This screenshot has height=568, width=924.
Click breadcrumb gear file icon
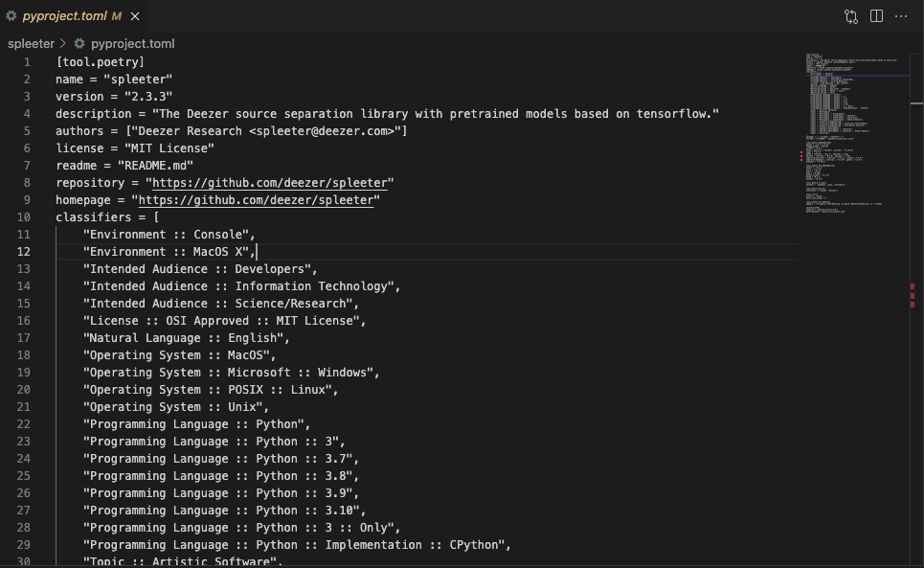pyautogui.click(x=79, y=44)
